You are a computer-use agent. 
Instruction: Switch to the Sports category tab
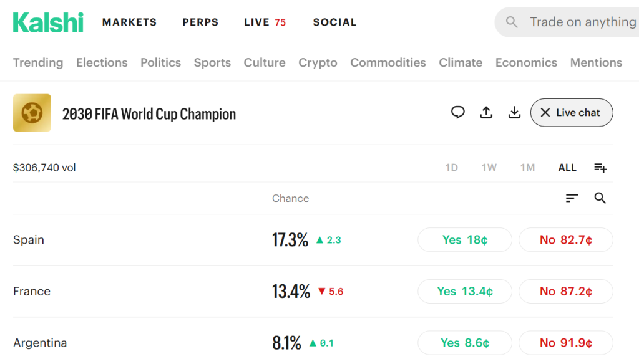212,62
